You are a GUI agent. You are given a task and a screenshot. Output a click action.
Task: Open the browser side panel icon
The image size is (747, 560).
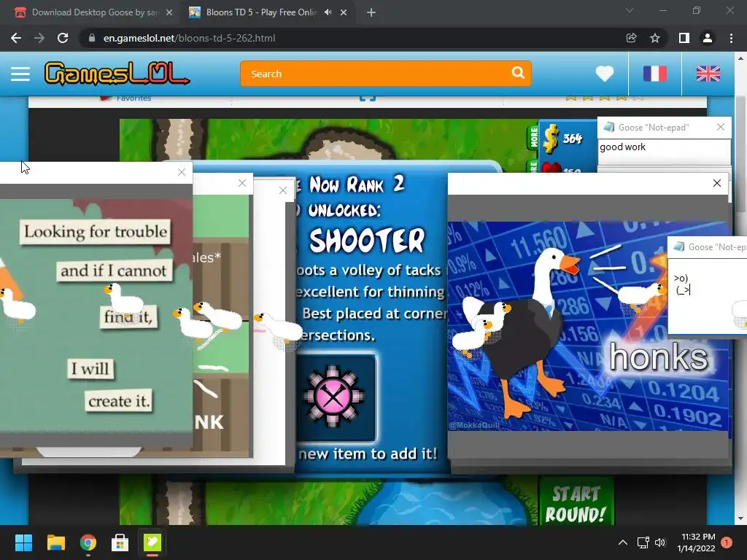[684, 38]
